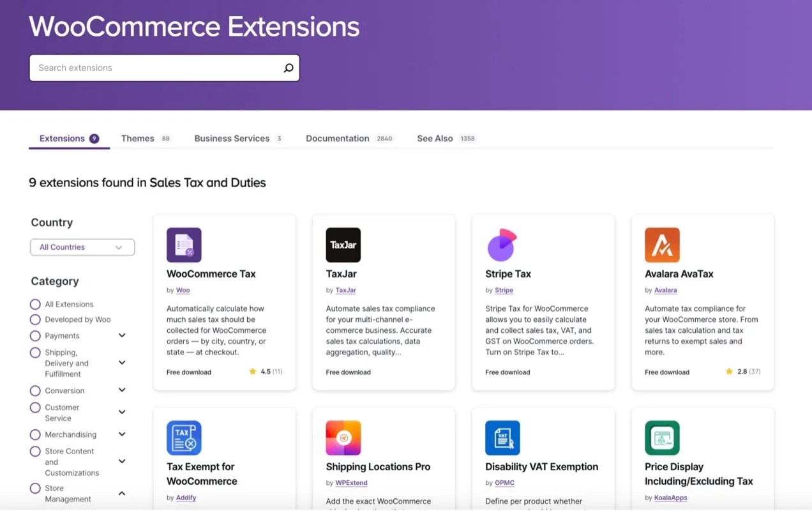Select the Customer Service category radio
The image size is (812, 511).
click(35, 407)
